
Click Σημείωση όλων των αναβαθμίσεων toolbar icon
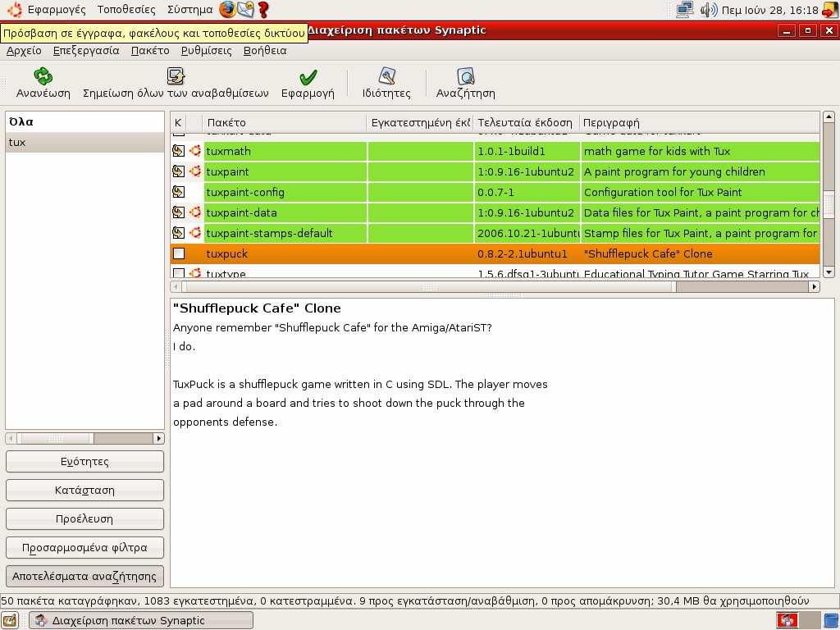pyautogui.click(x=176, y=76)
